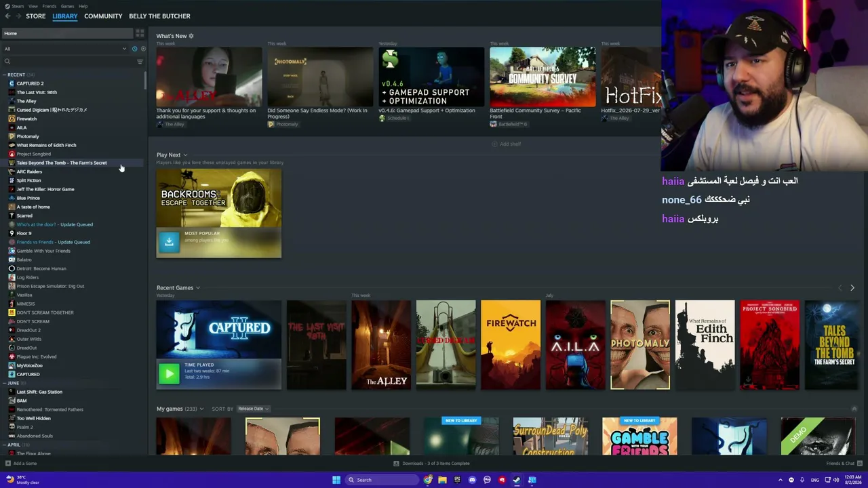Open Discord from the taskbar
The image size is (868, 488).
[472, 480]
